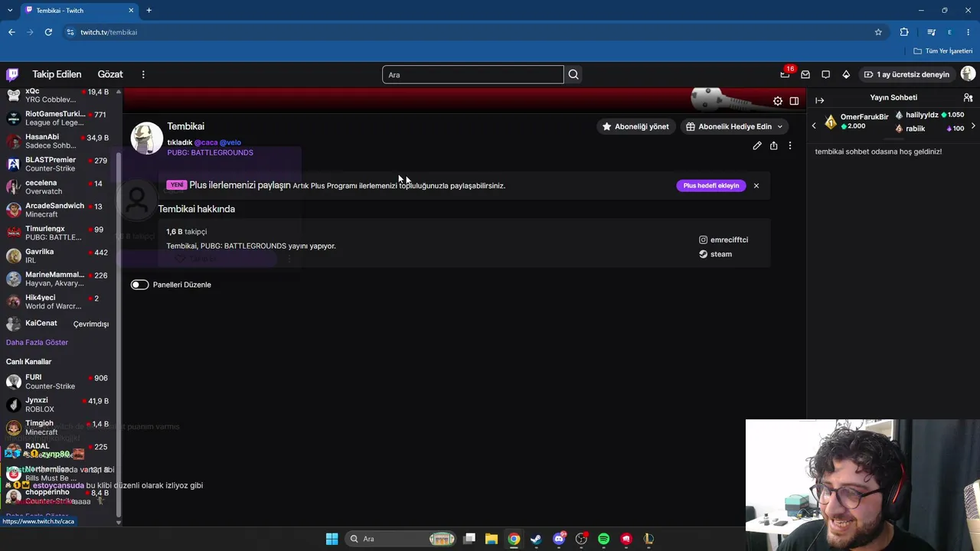980x551 pixels.
Task: Click the Plus hedefi ekleyin button
Action: (x=711, y=185)
